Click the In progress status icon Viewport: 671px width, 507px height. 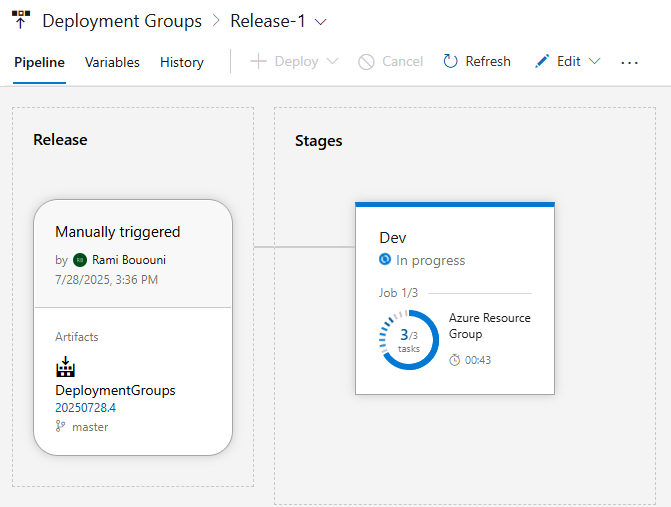385,260
